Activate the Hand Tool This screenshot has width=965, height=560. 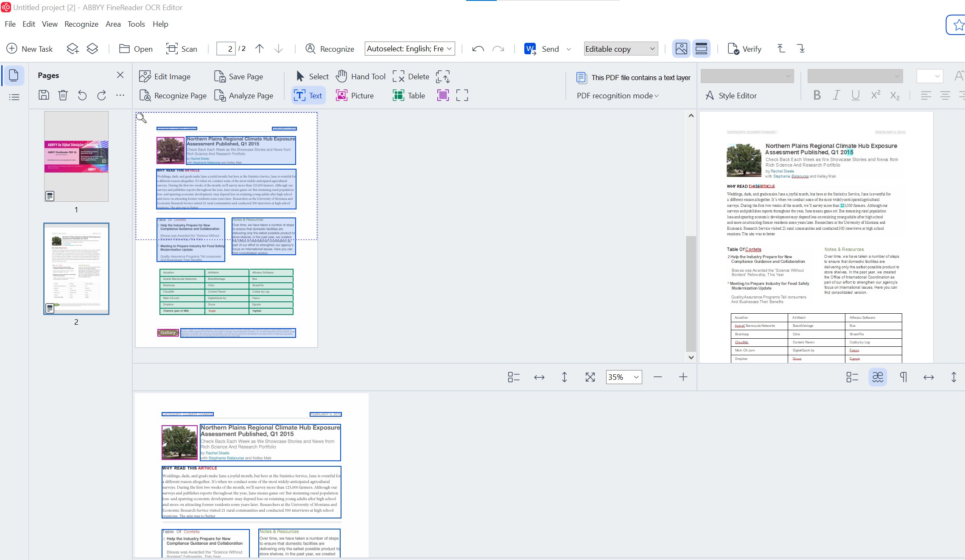pyautogui.click(x=361, y=76)
